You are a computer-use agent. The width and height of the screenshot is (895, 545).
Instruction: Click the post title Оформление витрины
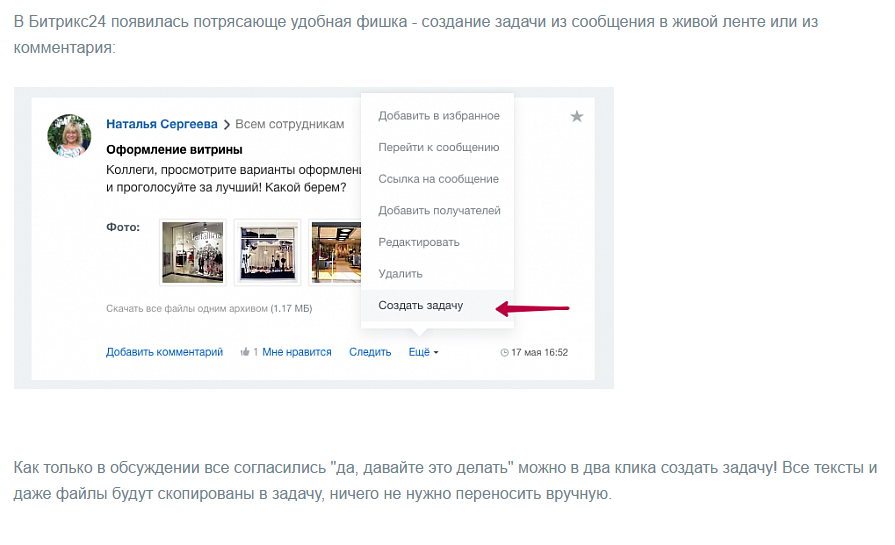click(174, 150)
